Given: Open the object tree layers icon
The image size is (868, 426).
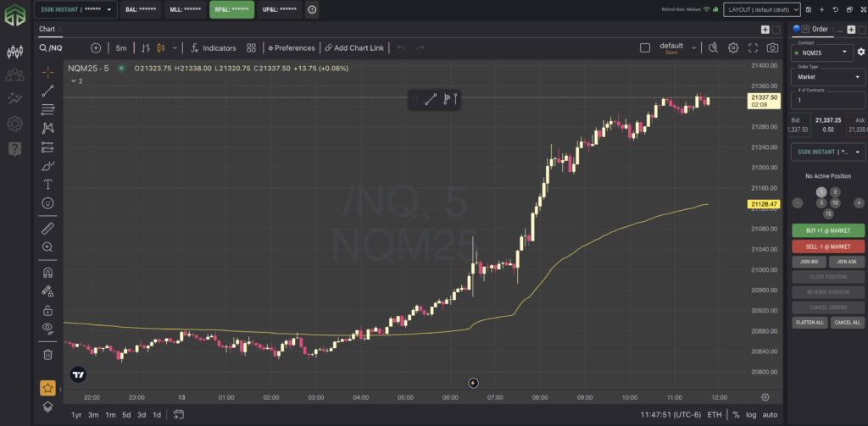Looking at the screenshot, I should (47, 407).
